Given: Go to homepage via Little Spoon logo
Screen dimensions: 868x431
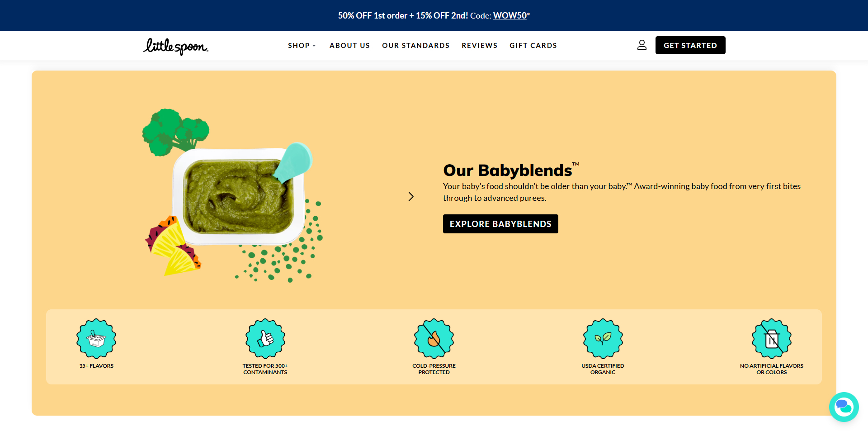Looking at the screenshot, I should (176, 46).
